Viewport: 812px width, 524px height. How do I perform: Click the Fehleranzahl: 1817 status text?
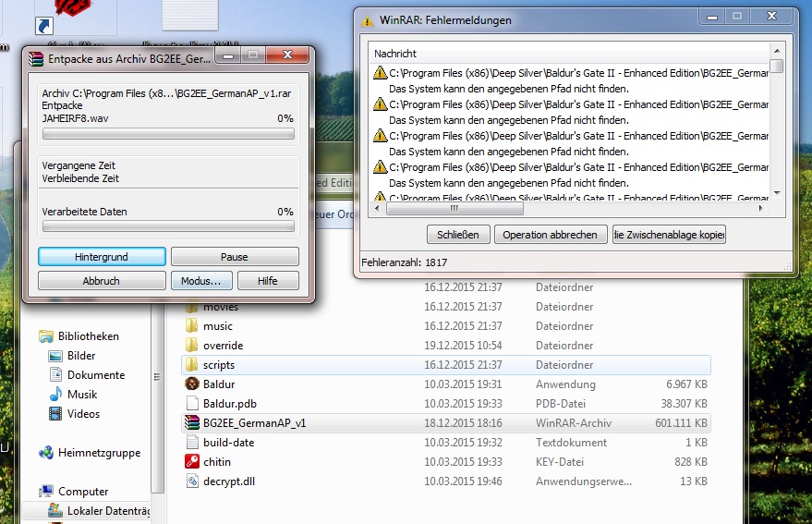coord(404,262)
